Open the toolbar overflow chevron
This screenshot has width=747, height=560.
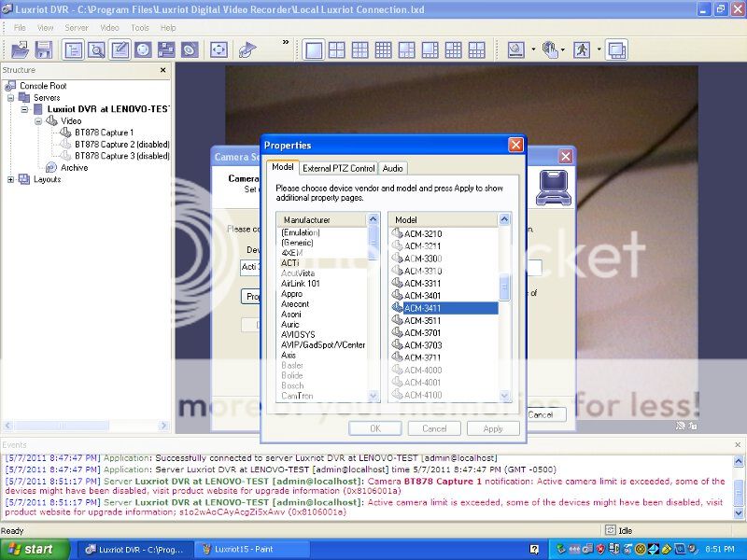(285, 43)
